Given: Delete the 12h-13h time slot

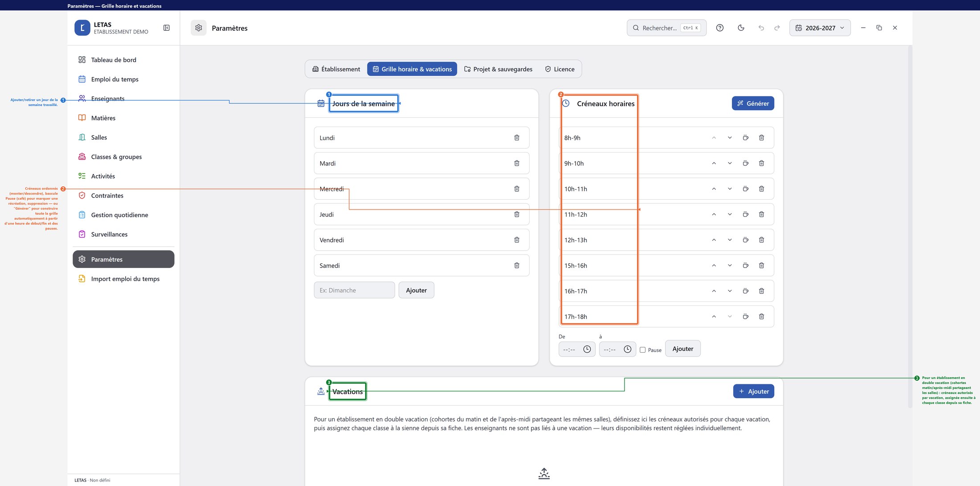Looking at the screenshot, I should point(762,240).
